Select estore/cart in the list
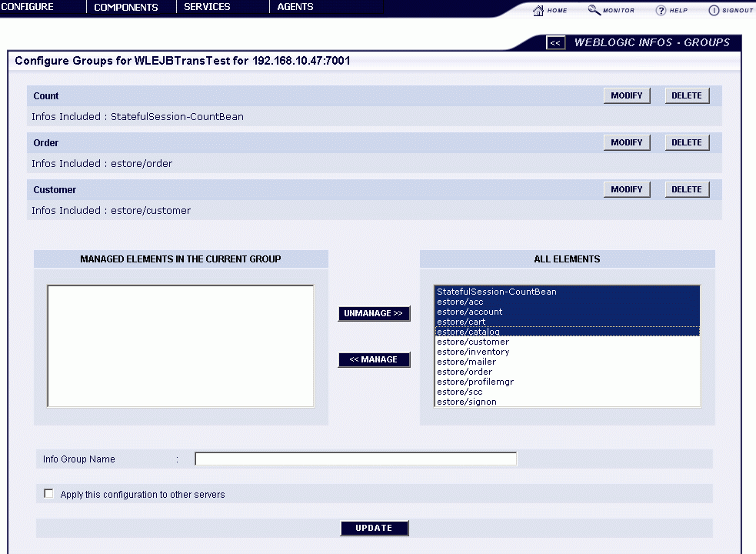The image size is (756, 554). click(x=567, y=322)
